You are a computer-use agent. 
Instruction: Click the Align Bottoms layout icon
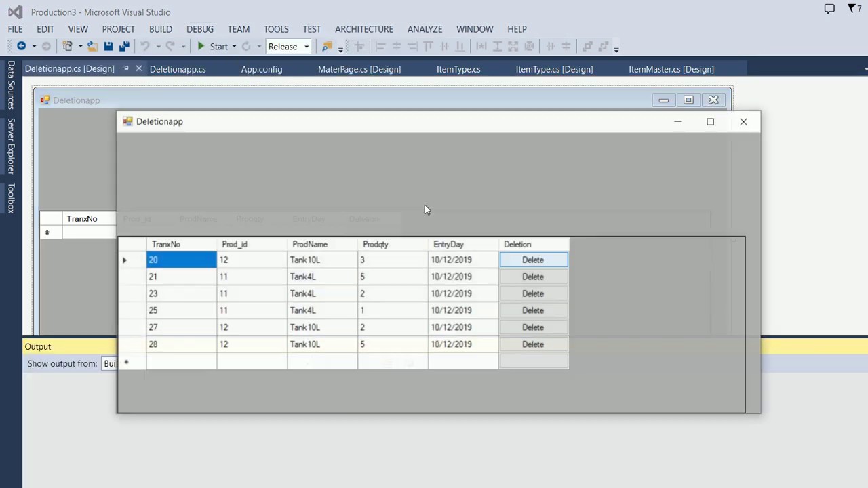tap(460, 46)
